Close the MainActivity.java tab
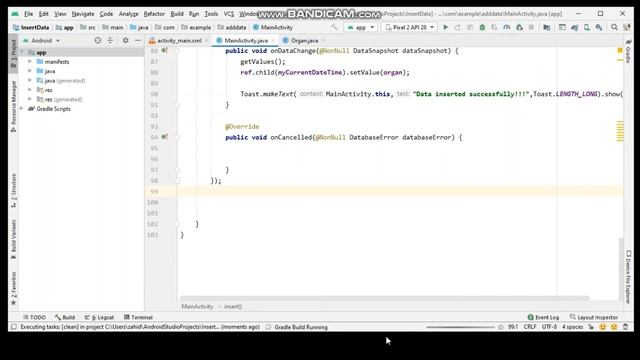Screen dimensions: 640x360 click(x=273, y=40)
